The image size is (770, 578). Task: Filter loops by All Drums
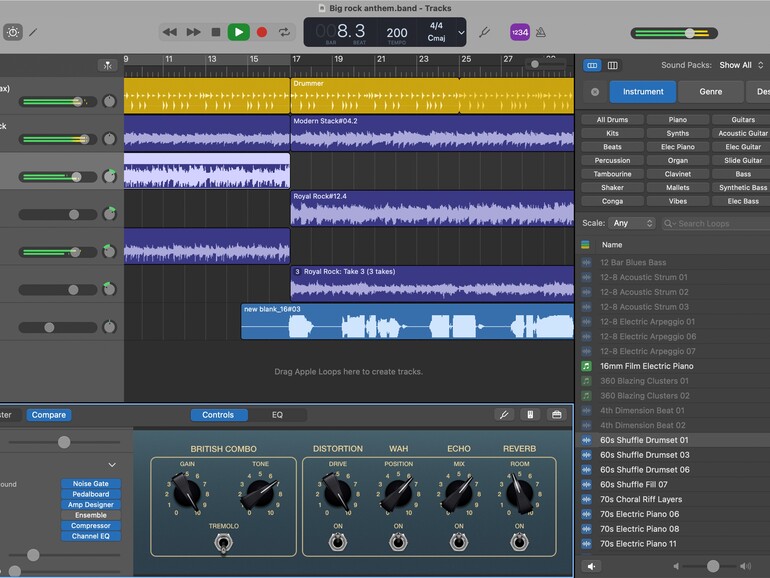(x=612, y=120)
